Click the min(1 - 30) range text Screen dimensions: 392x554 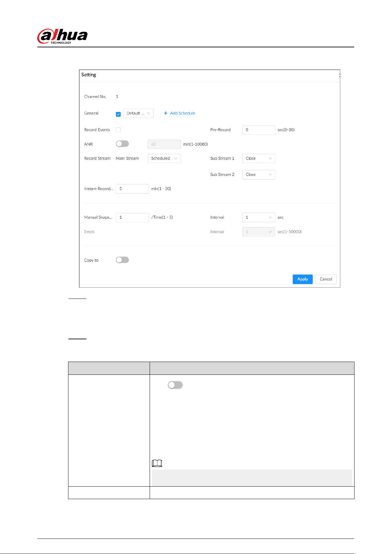[x=161, y=189]
